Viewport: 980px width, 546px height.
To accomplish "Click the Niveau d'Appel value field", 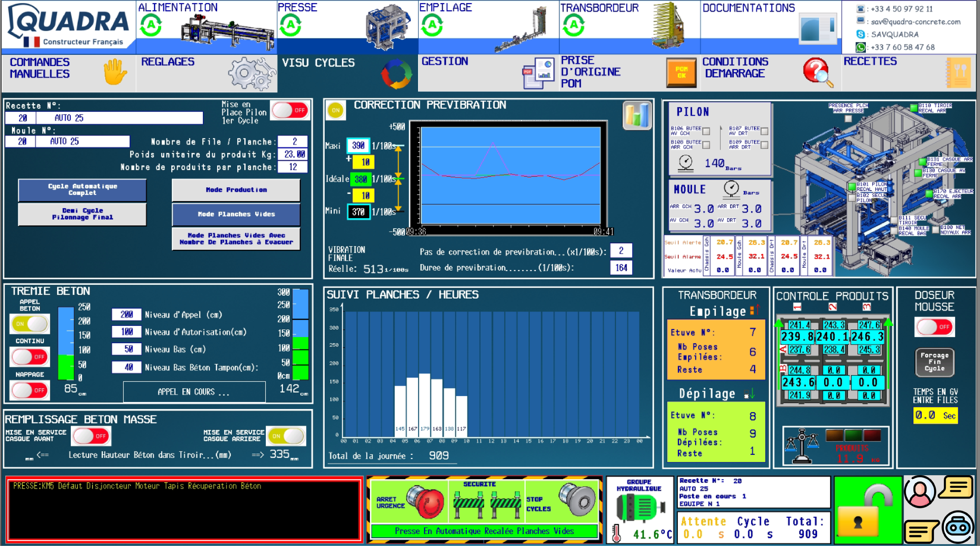I will click(126, 315).
